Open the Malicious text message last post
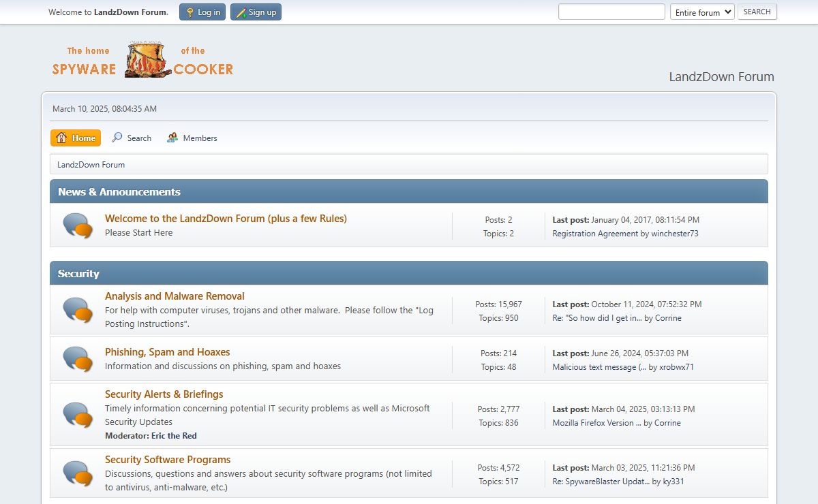Image resolution: width=818 pixels, height=504 pixels. click(x=599, y=367)
